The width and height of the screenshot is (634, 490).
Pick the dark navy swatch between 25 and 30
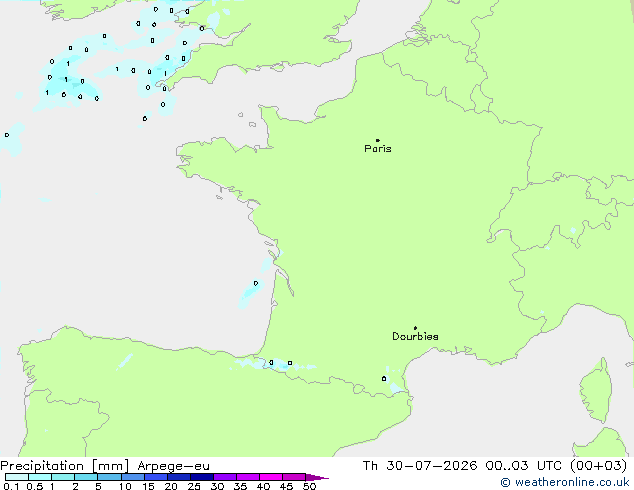202,477
